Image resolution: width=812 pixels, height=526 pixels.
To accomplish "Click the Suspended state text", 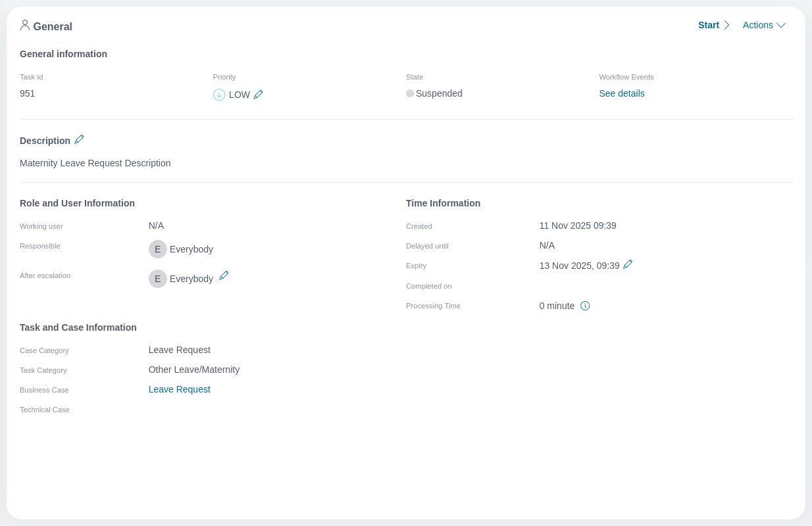I will click(x=439, y=93).
